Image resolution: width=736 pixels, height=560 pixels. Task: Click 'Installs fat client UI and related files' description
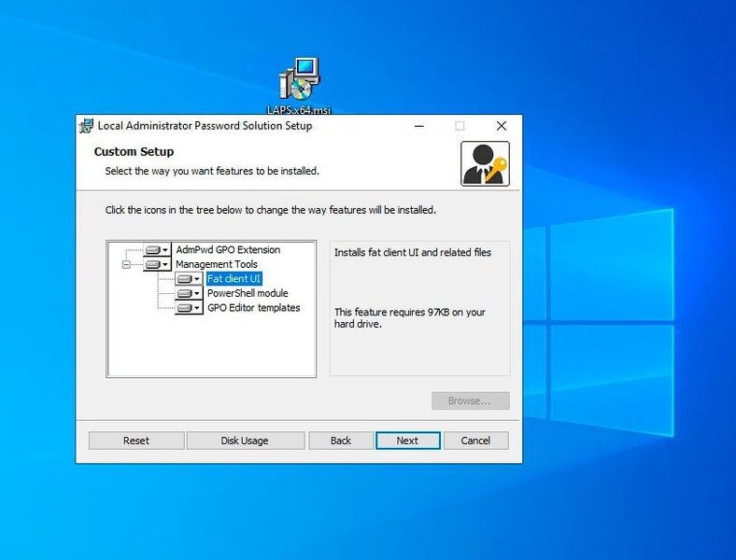point(413,252)
